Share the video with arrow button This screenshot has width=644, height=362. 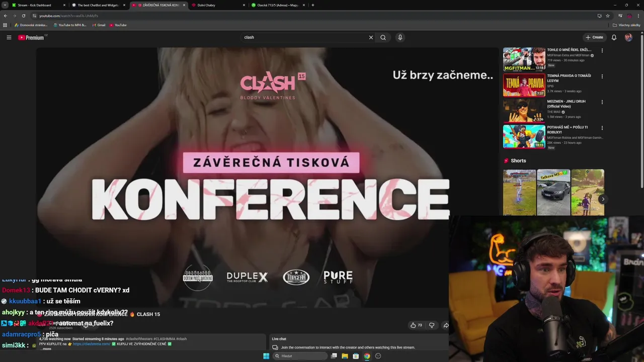(446, 325)
